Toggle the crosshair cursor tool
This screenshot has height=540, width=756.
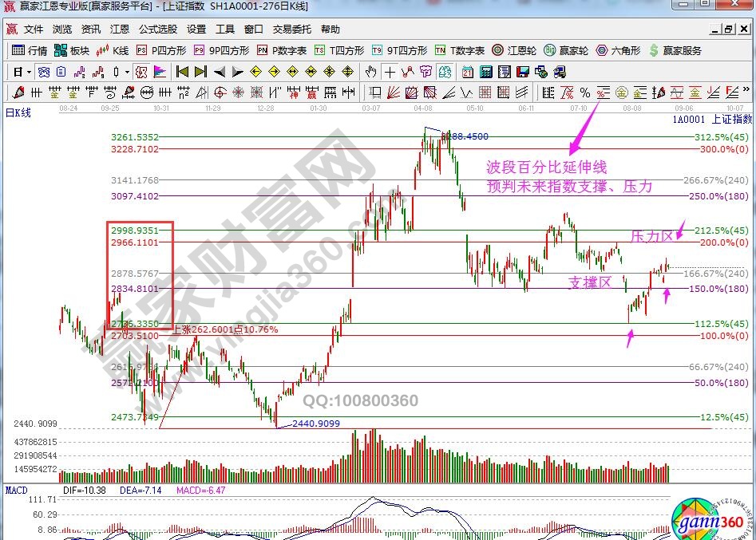(x=390, y=71)
